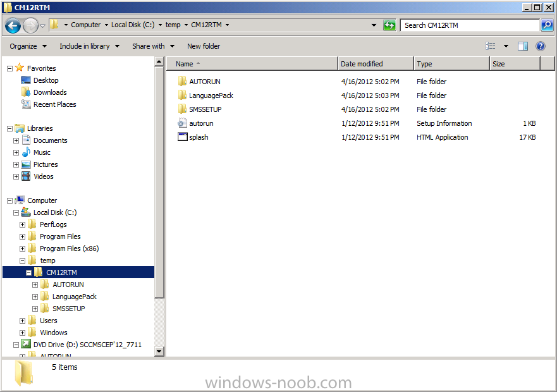Expand the PerfLogs folder
This screenshot has width=557, height=392.
tap(22, 224)
